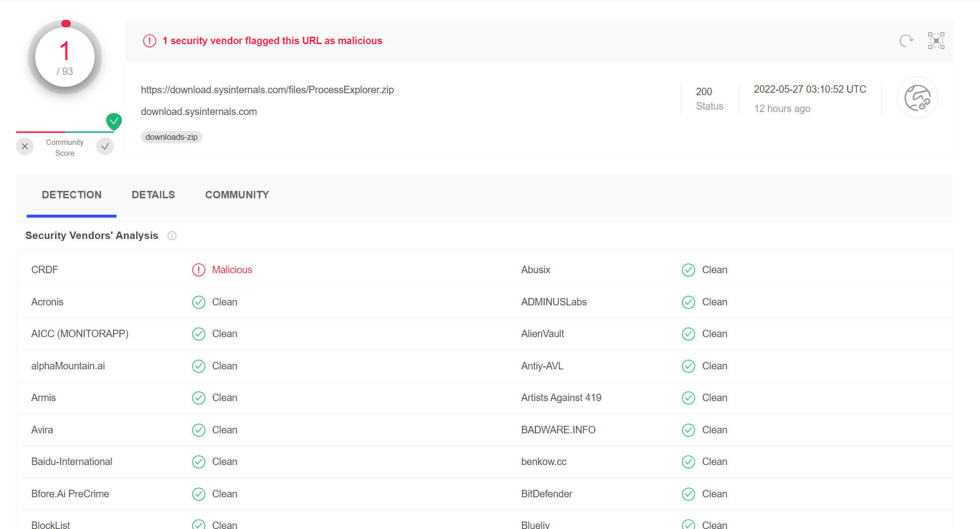Click the alphaMountain.ai vendor name
980x529 pixels.
(x=68, y=366)
